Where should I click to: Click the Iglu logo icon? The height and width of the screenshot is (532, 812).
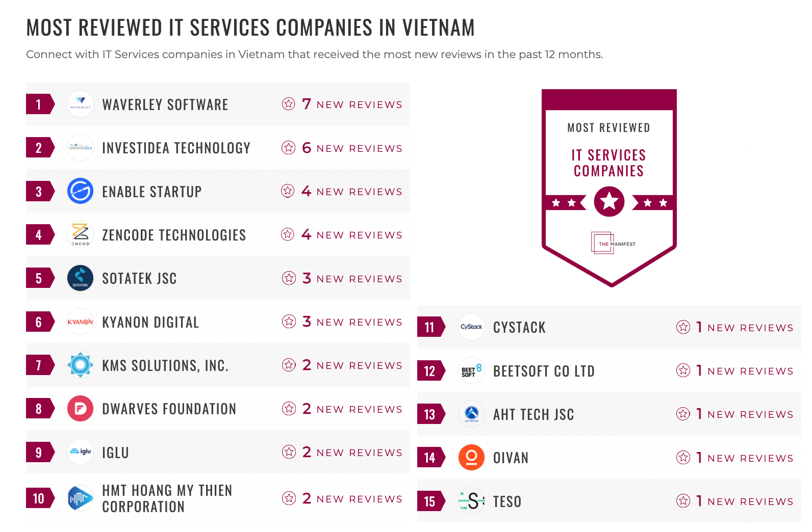(80, 452)
